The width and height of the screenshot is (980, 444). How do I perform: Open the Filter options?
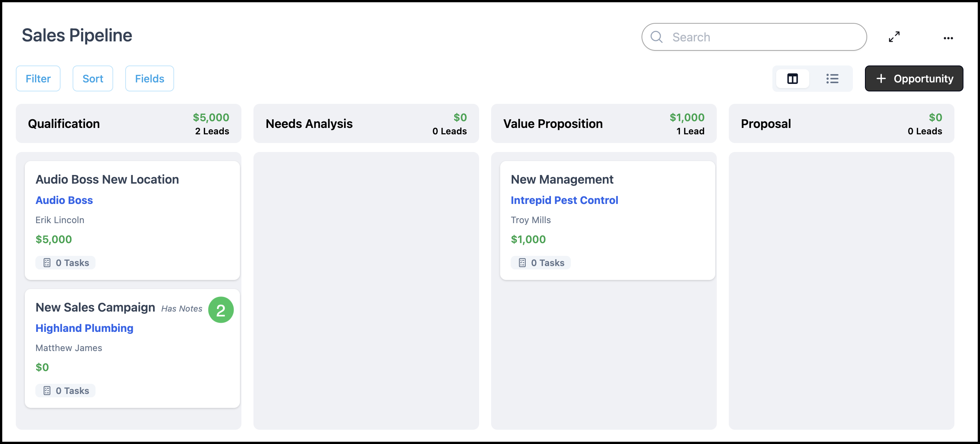pyautogui.click(x=38, y=79)
